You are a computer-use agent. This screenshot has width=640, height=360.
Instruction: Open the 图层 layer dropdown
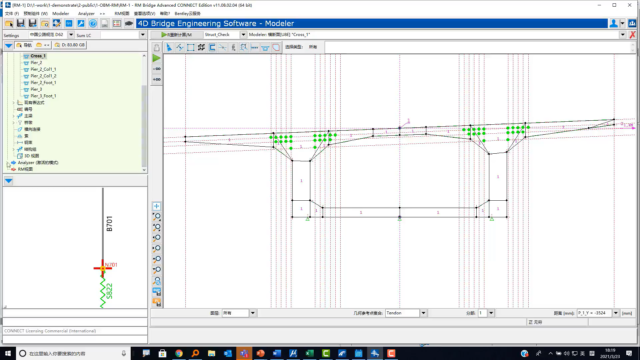click(253, 313)
